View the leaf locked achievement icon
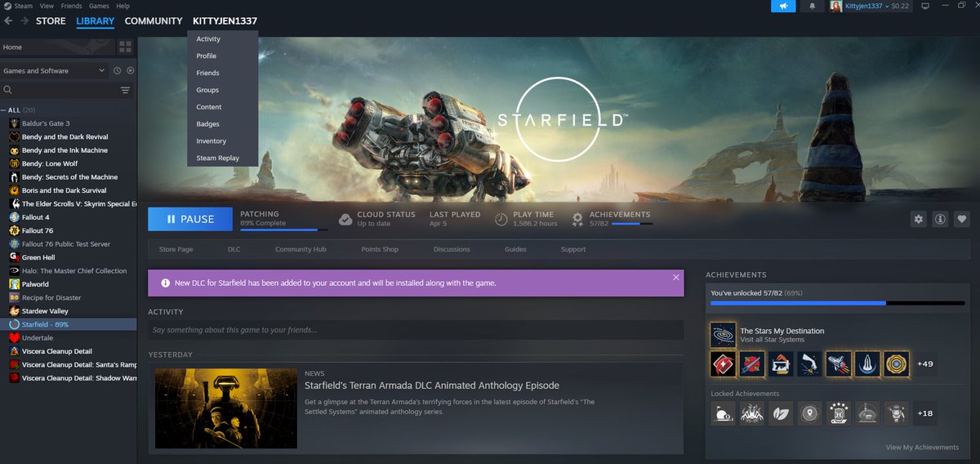The width and height of the screenshot is (980, 464). pos(782,414)
